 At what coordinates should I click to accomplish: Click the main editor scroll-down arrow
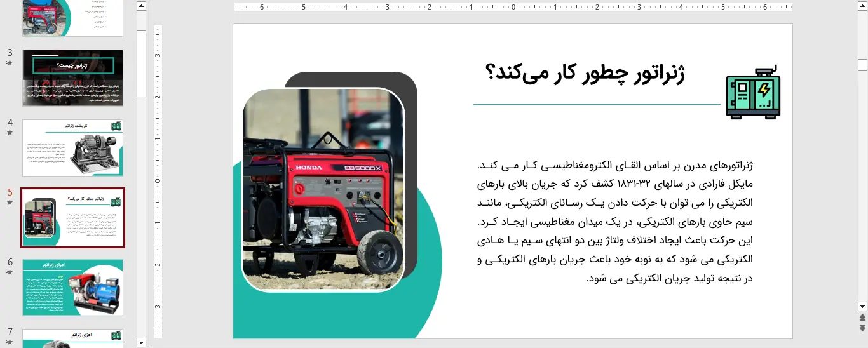click(862, 305)
